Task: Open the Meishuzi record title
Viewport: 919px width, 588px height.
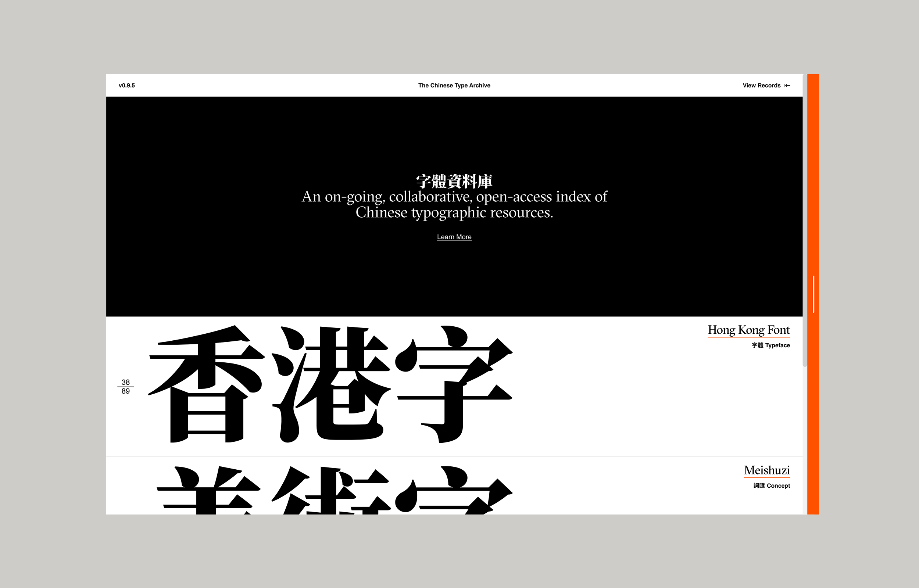Action: point(767,470)
